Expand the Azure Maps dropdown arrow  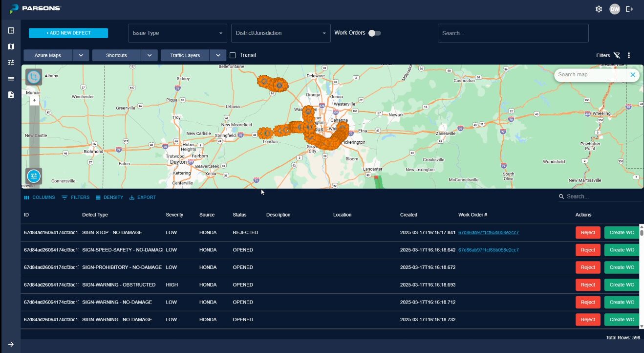click(81, 55)
